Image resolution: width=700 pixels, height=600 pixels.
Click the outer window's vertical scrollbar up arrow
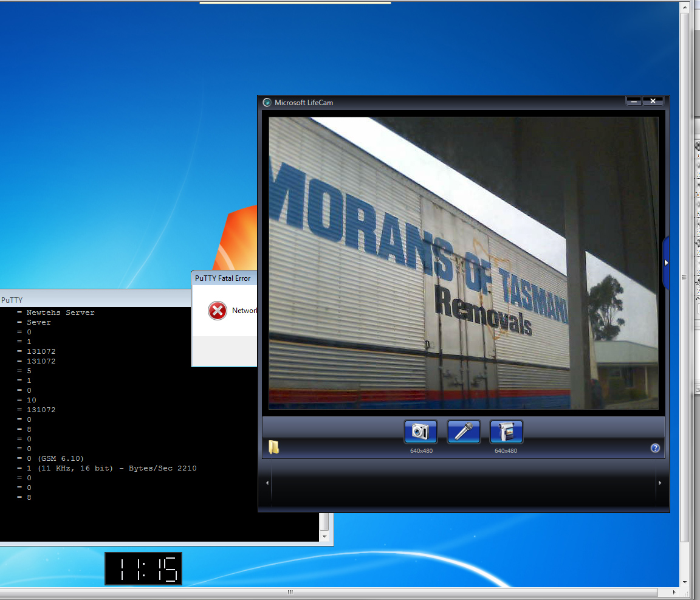coord(684,7)
